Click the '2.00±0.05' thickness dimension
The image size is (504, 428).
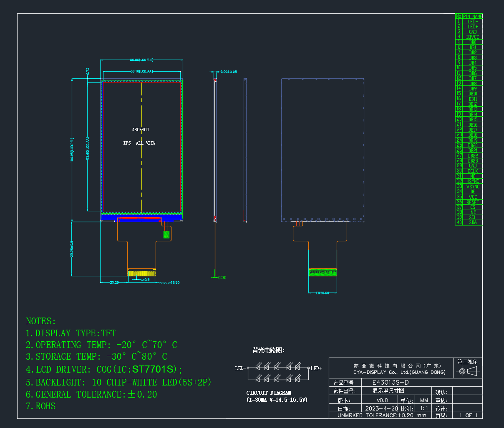(228, 72)
